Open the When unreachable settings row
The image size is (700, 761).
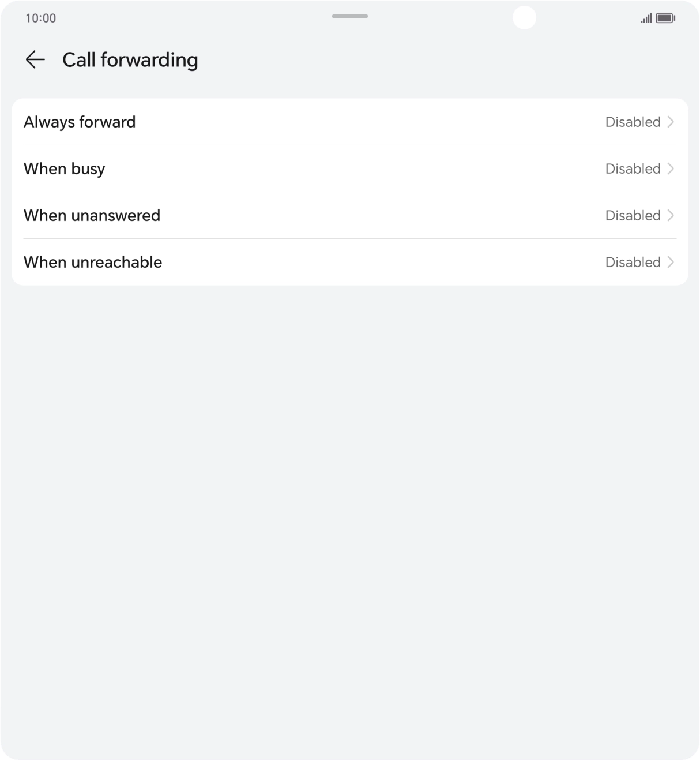(x=350, y=262)
